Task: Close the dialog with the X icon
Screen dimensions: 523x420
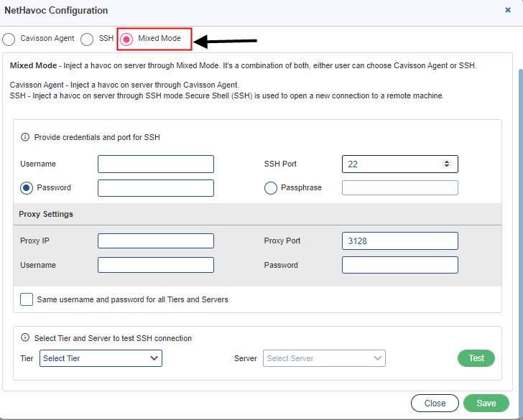Action: tap(508, 10)
